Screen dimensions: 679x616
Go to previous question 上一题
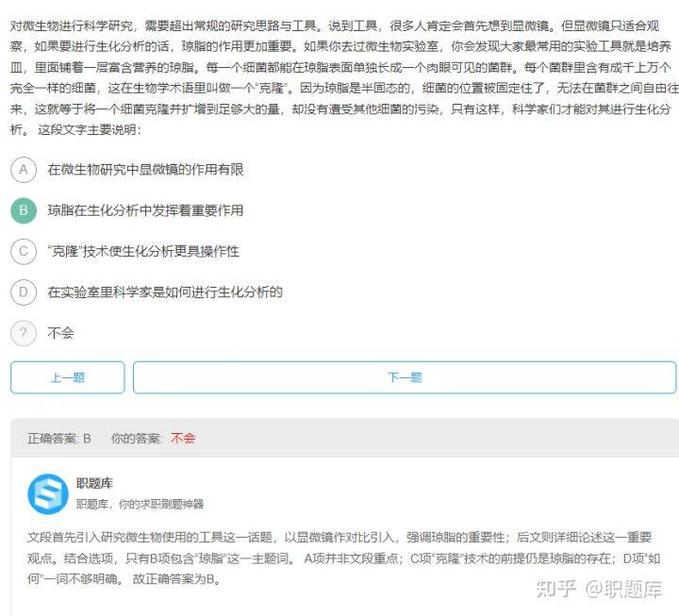pos(68,377)
